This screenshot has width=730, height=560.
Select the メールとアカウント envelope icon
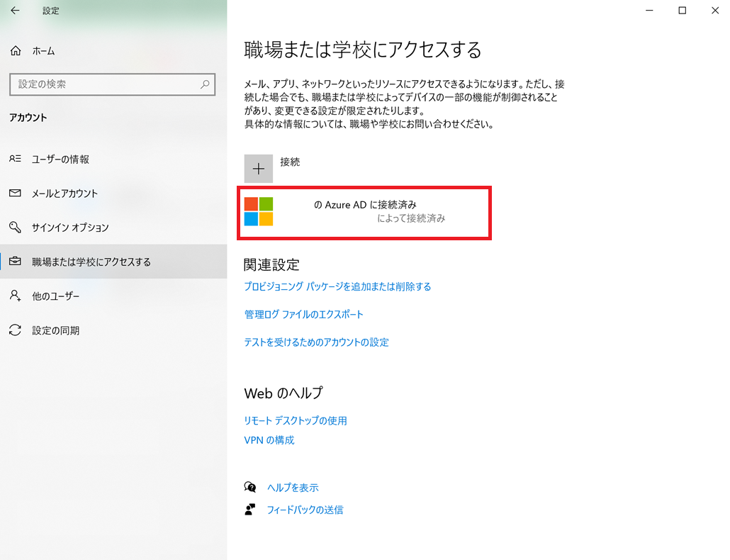(x=15, y=193)
